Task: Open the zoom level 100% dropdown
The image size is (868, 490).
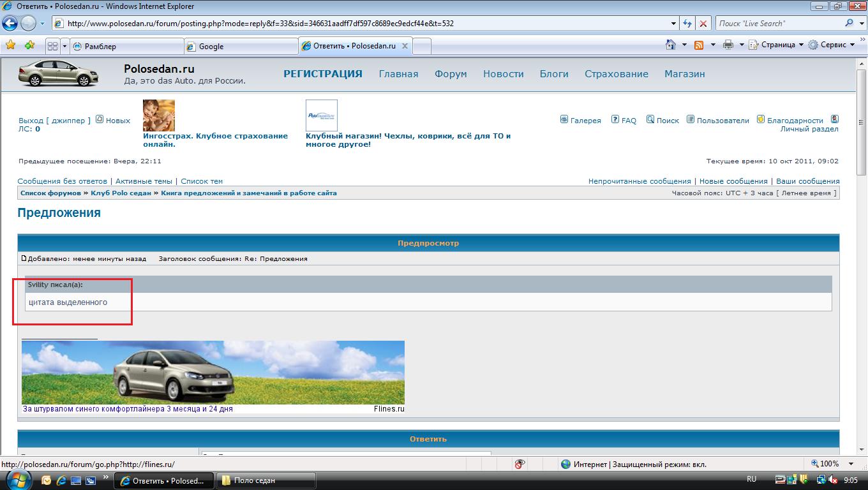Action: [x=851, y=464]
